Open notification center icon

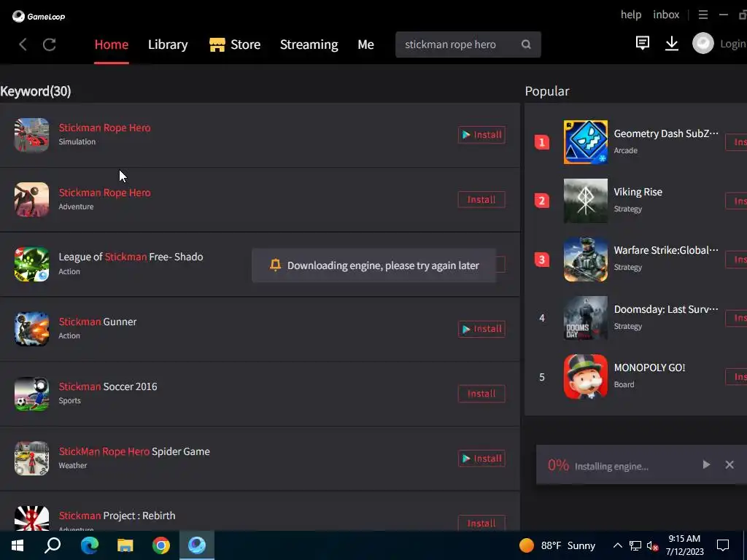pos(723,545)
